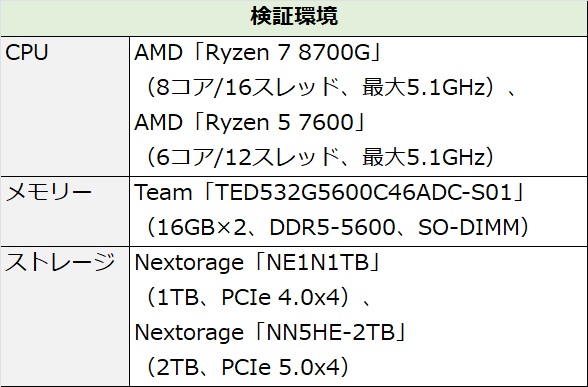The height and width of the screenshot is (387, 588).
Task: Click the word Team in memory row
Action: [x=163, y=192]
